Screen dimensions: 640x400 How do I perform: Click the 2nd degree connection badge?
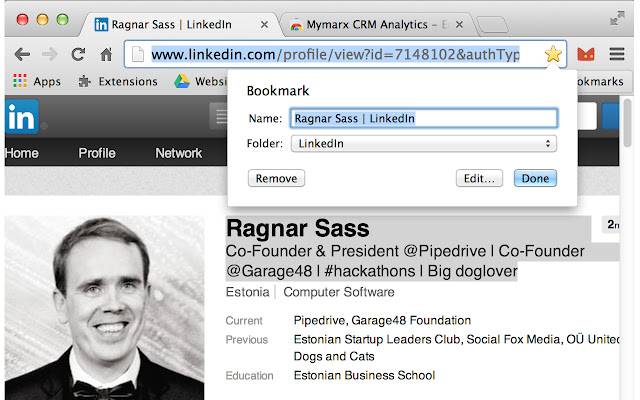611,224
